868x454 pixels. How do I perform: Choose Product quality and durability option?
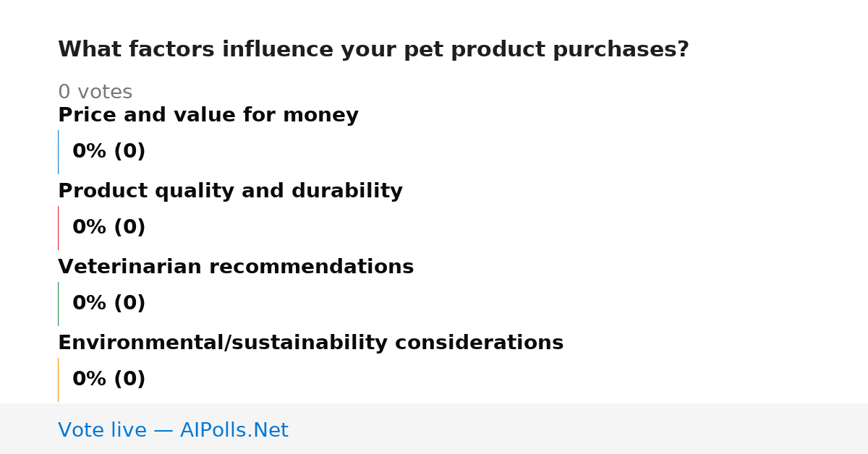pos(230,191)
